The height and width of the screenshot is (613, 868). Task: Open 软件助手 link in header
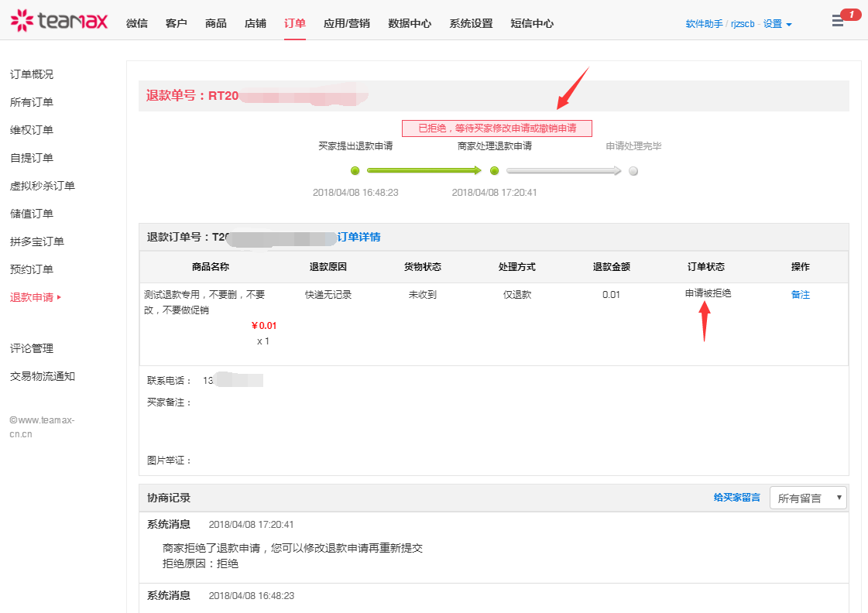coord(704,24)
